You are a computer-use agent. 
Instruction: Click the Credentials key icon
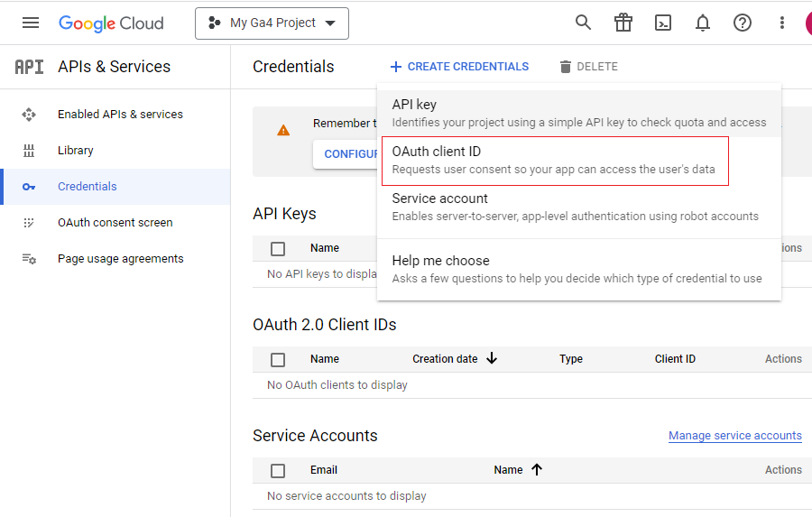coord(29,187)
